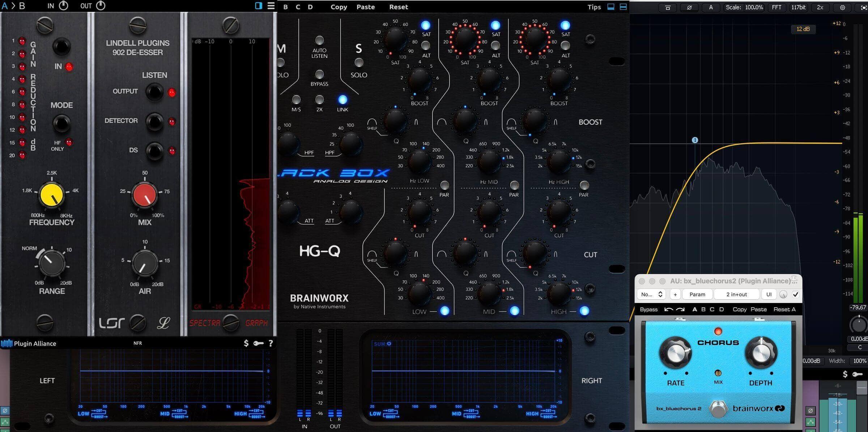Click Tips in the HG-Q toolbar

point(594,7)
